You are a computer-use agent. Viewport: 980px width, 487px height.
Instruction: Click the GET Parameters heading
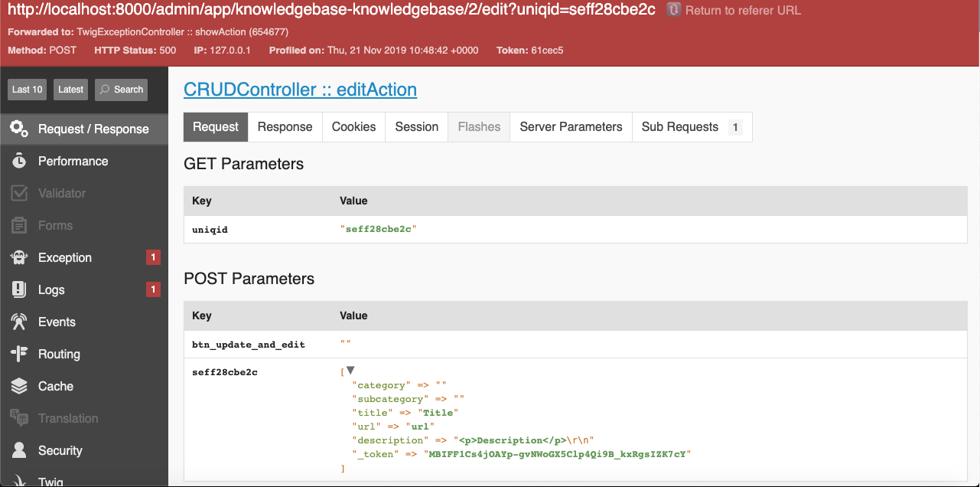tap(243, 164)
